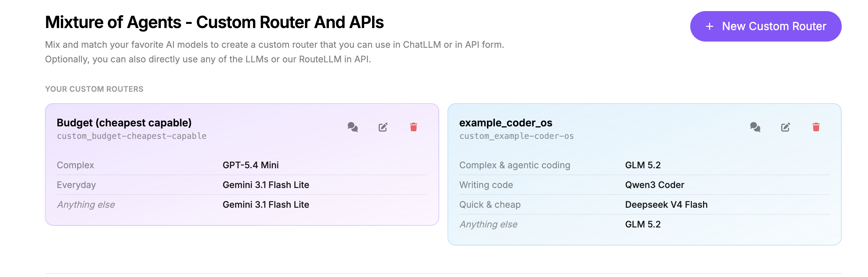
Task: Delete the example_coder_os router
Action: pos(816,127)
